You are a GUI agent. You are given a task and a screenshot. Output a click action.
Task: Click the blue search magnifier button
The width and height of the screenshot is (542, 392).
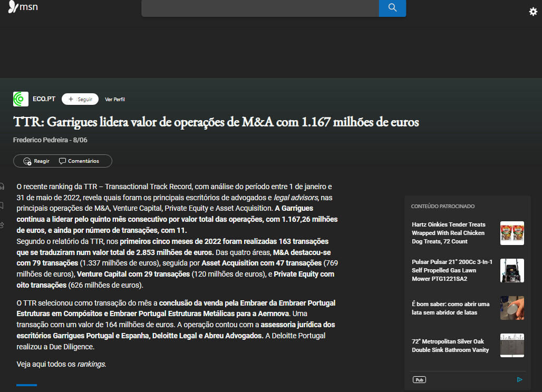click(x=392, y=7)
